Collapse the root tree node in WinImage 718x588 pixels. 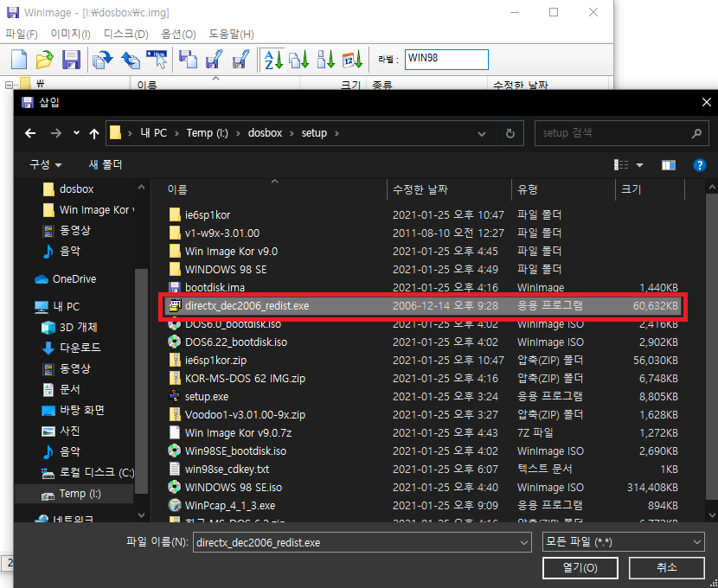pos(9,85)
